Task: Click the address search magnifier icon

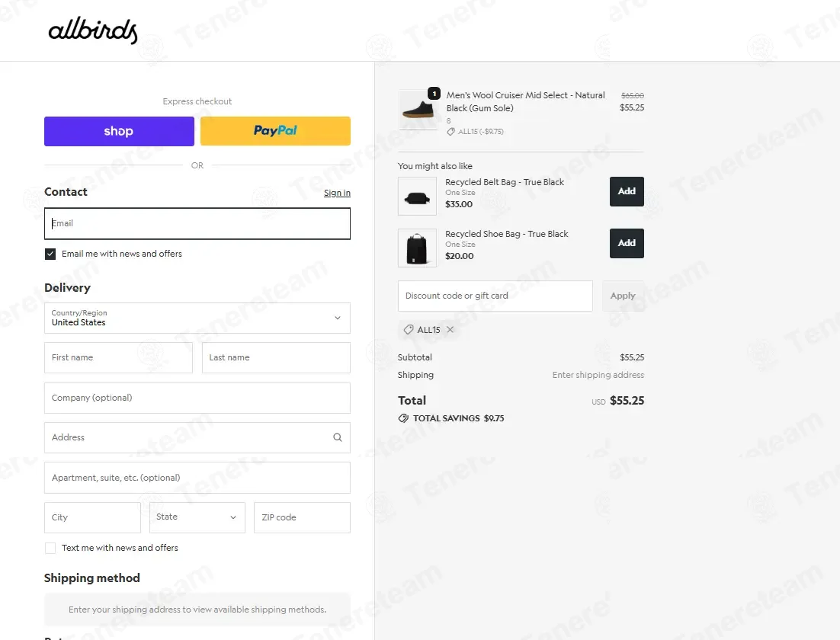Action: [338, 437]
